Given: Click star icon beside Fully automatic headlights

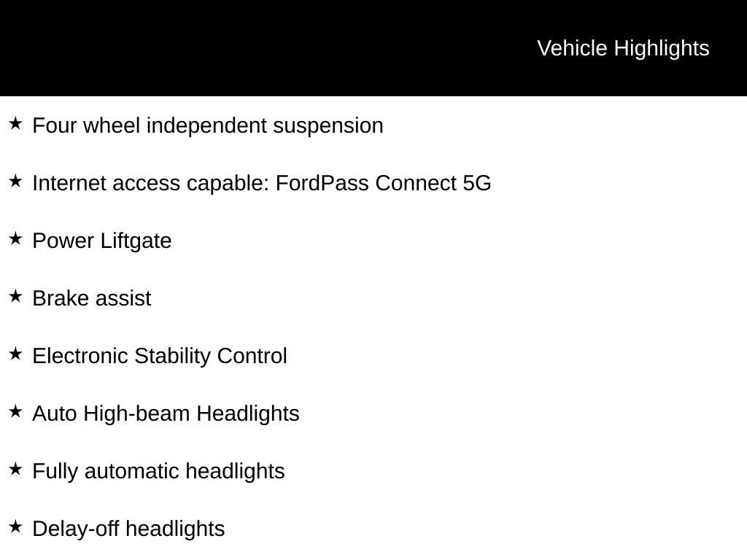Looking at the screenshot, I should tap(15, 470).
